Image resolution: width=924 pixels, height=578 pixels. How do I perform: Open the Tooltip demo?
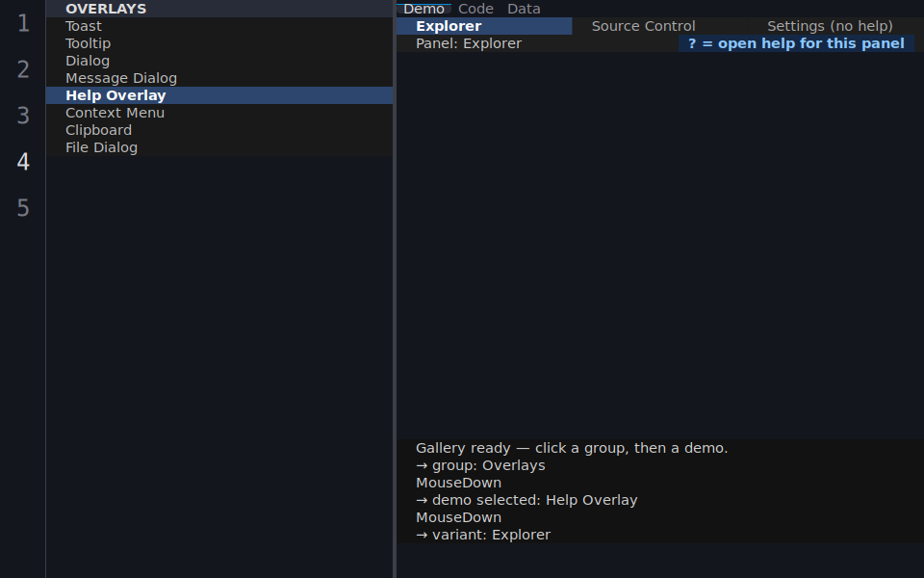coord(219,43)
